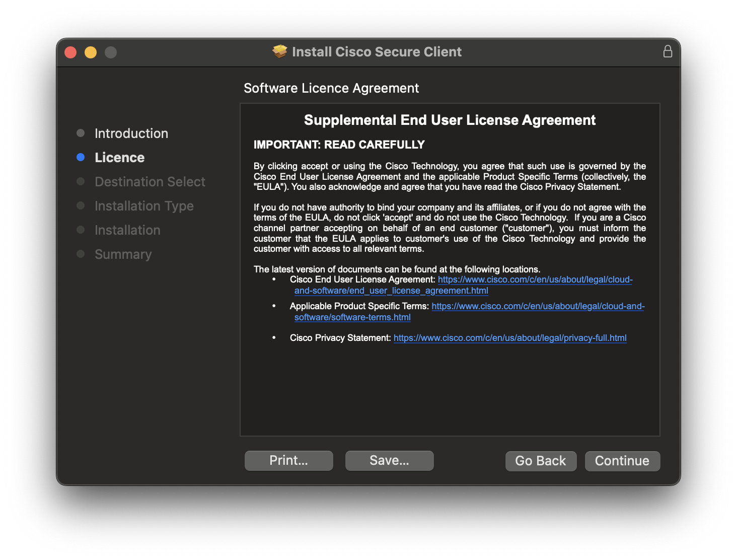The width and height of the screenshot is (737, 560).
Task: Select the Summary step in sidebar
Action: click(x=123, y=254)
